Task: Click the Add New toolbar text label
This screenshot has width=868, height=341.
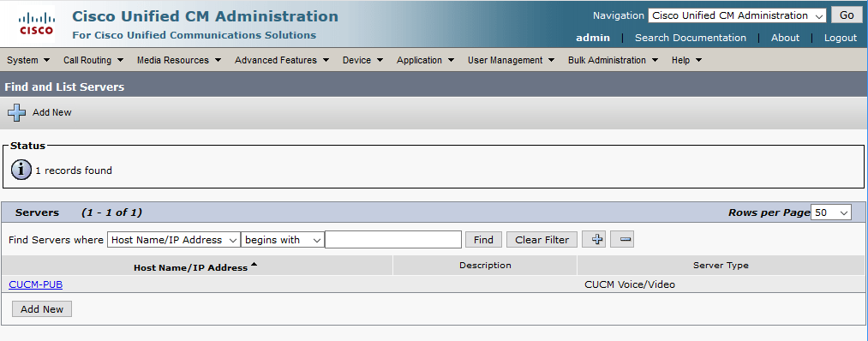Action: [52, 112]
